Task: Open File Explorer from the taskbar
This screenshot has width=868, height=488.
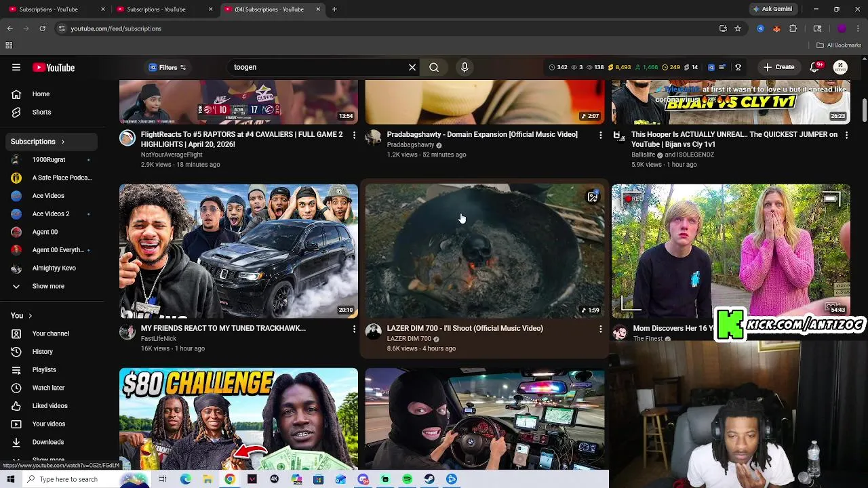Action: [x=208, y=479]
